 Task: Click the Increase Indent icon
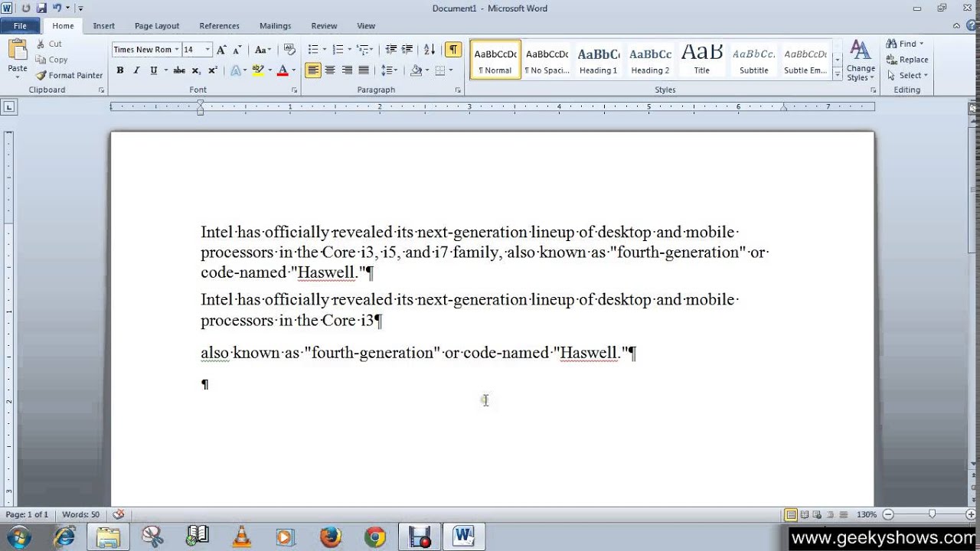point(407,50)
